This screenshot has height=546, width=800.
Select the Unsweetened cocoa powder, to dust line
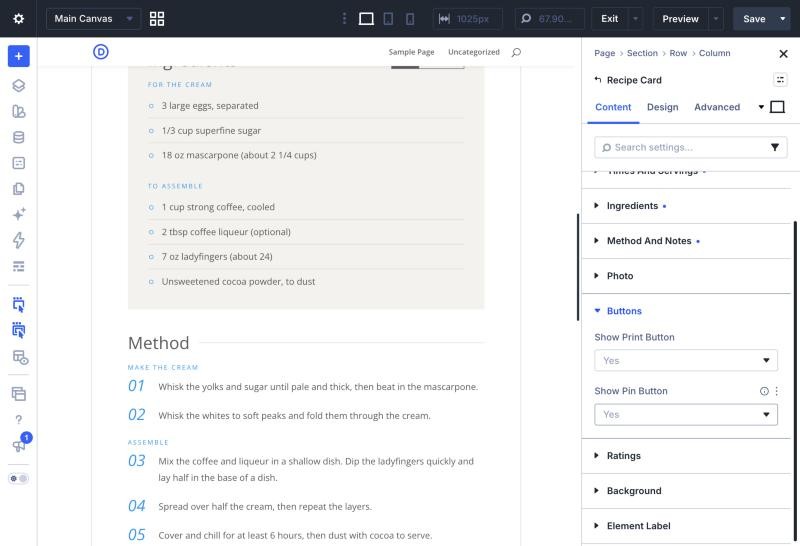(238, 282)
